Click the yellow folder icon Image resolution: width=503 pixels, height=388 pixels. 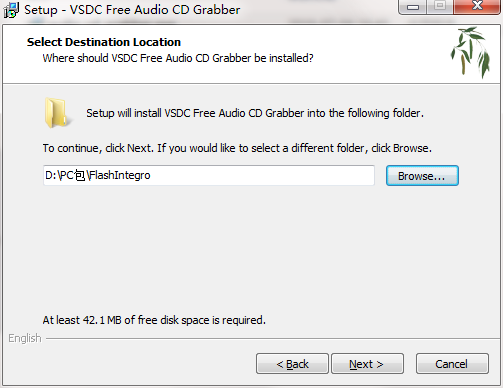coord(57,113)
